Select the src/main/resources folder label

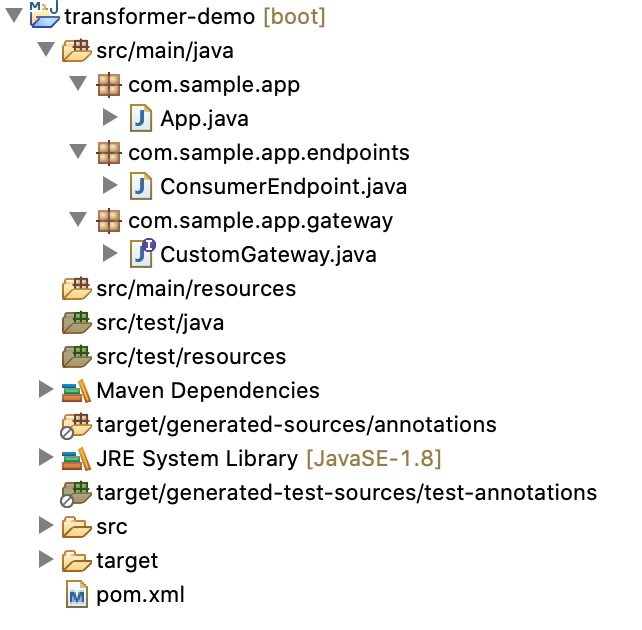196,289
